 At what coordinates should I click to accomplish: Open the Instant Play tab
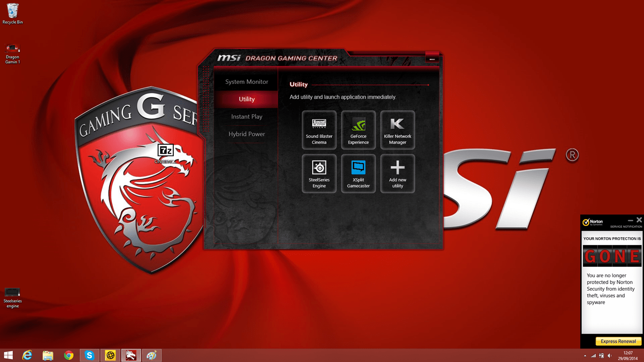[247, 116]
